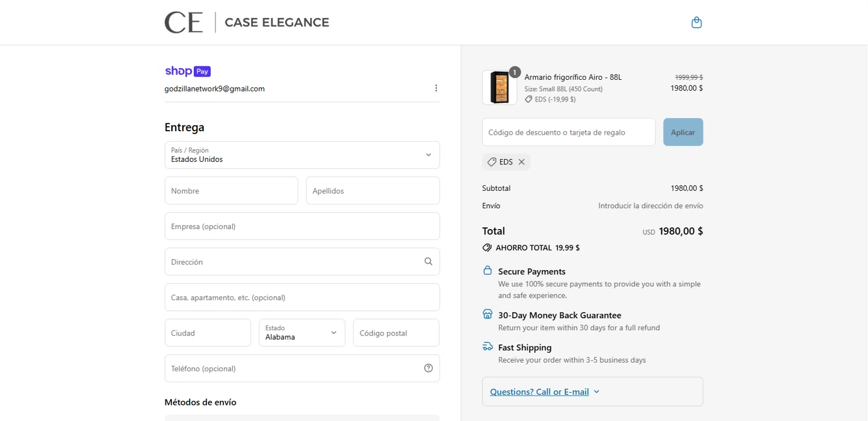Click the phone field help question icon
The height and width of the screenshot is (421, 868).
[428, 368]
